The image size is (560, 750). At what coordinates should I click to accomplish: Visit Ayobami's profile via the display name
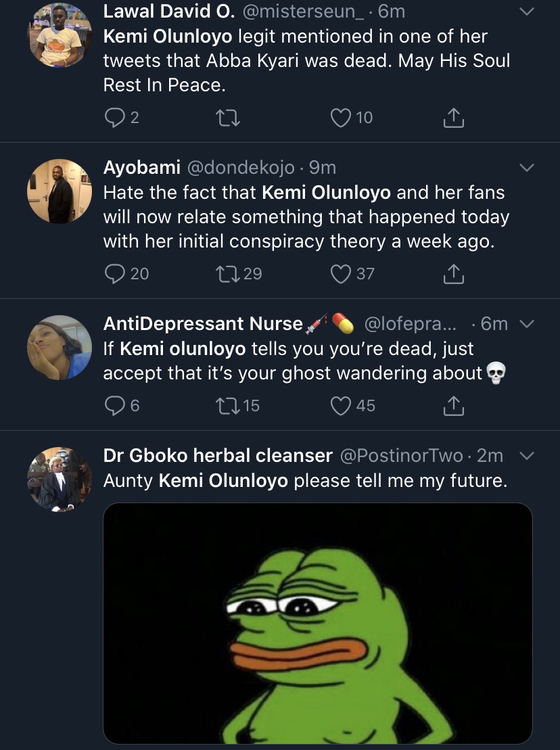141,167
